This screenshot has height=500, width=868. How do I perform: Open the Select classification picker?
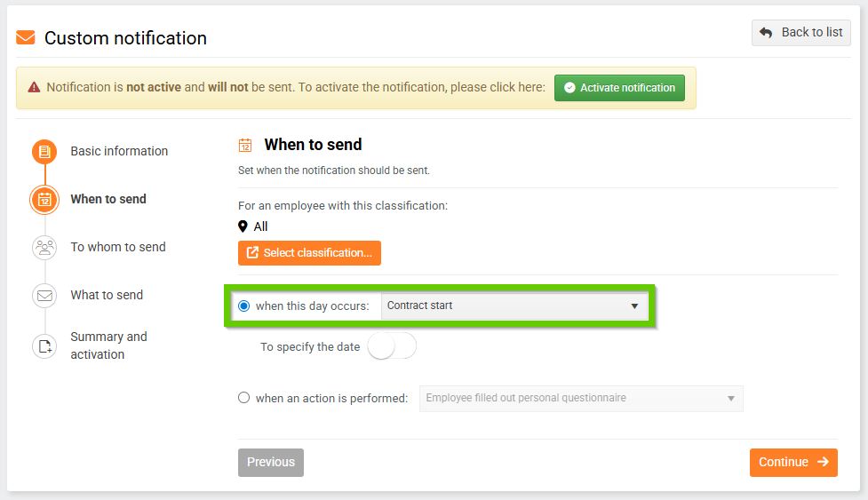click(309, 253)
